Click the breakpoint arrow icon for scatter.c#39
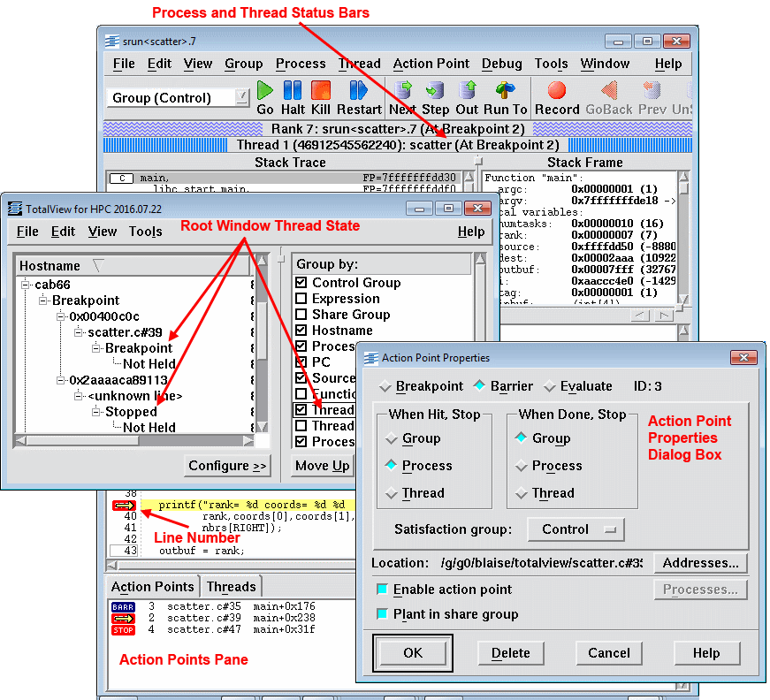The image size is (770, 700). 123,619
